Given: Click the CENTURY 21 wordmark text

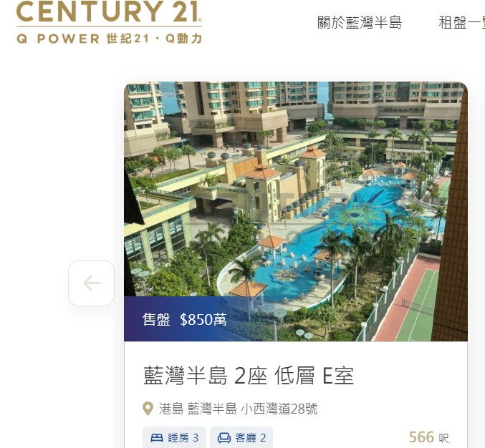Looking at the screenshot, I should pos(109,11).
